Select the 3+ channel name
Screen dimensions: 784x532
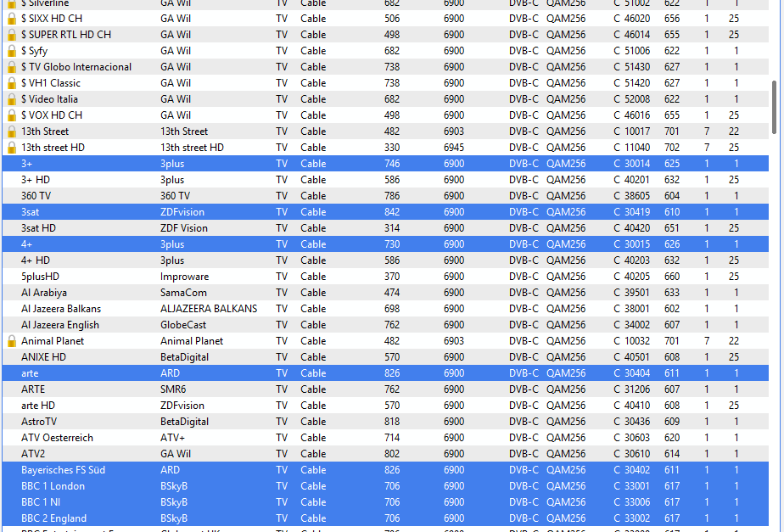tap(26, 164)
